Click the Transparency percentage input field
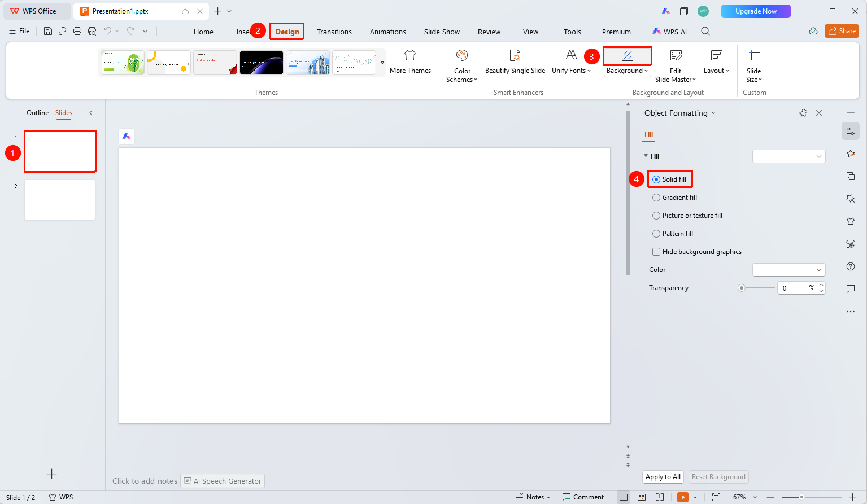 click(797, 288)
